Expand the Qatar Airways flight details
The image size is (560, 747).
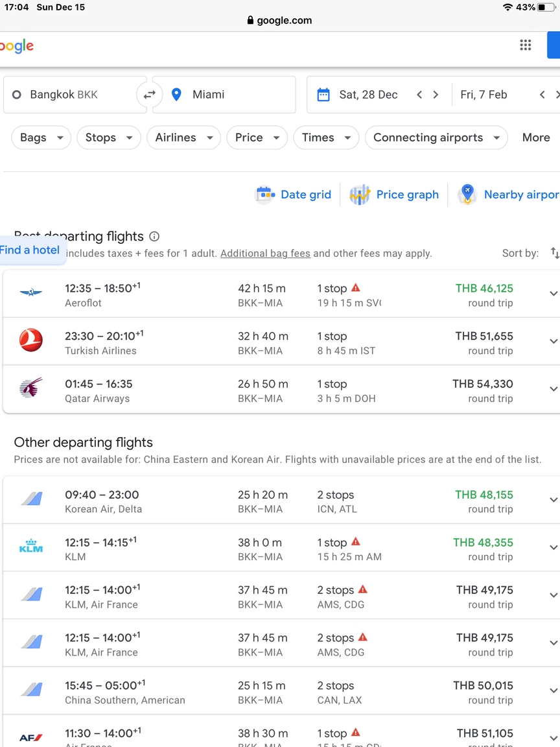click(x=554, y=389)
